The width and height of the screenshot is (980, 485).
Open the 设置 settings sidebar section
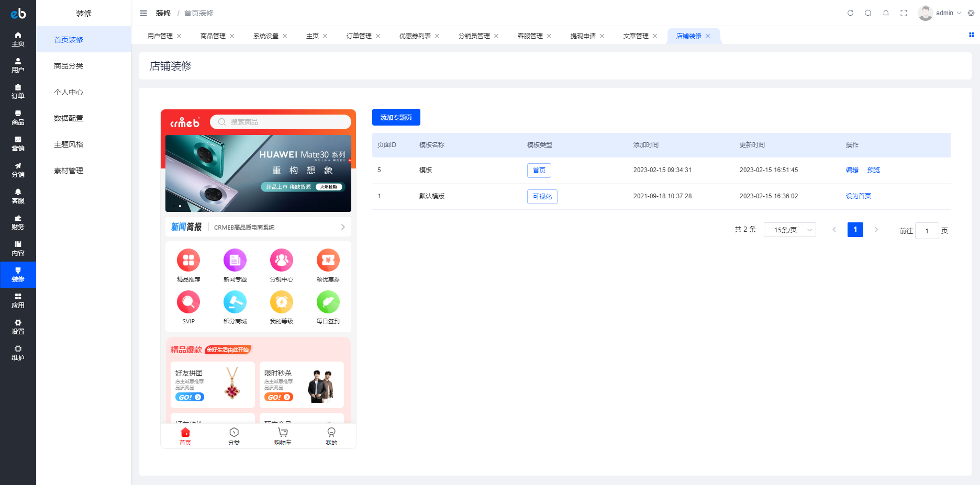pyautogui.click(x=18, y=327)
